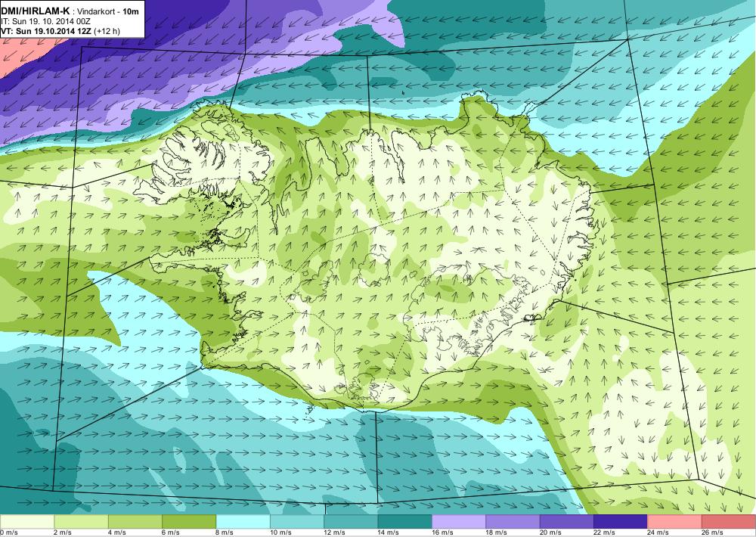
Task: Pick the pink 24–26 m/s legend swatch
Action: (675, 521)
